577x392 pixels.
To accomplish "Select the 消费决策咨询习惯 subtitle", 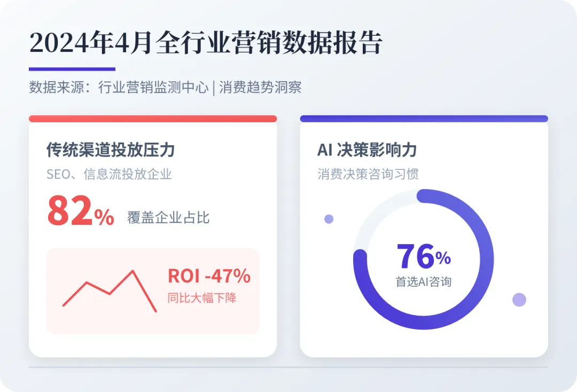I will click(368, 174).
